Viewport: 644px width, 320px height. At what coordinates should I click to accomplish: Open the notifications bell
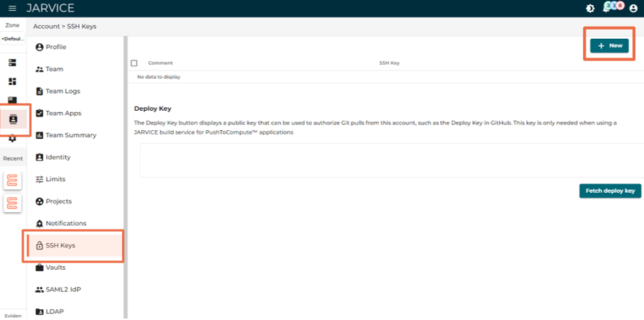(x=605, y=8)
